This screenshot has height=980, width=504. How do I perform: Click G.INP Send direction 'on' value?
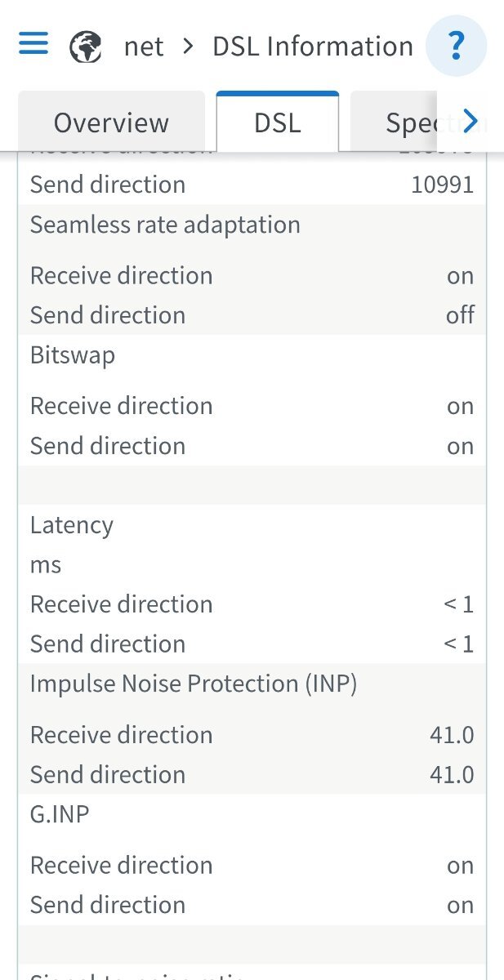(461, 905)
